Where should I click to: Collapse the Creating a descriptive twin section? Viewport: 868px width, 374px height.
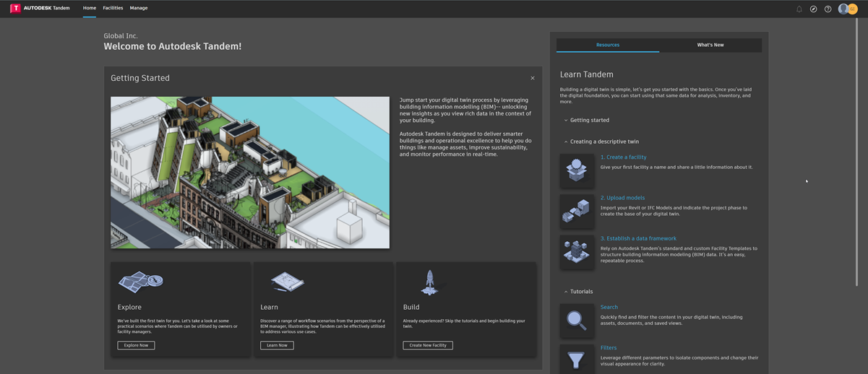(x=601, y=142)
